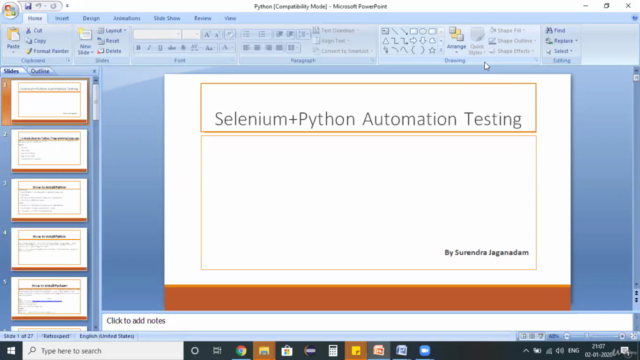Adjust the zoom slider handle
Viewport: 640px width, 360px height.
tap(587, 336)
